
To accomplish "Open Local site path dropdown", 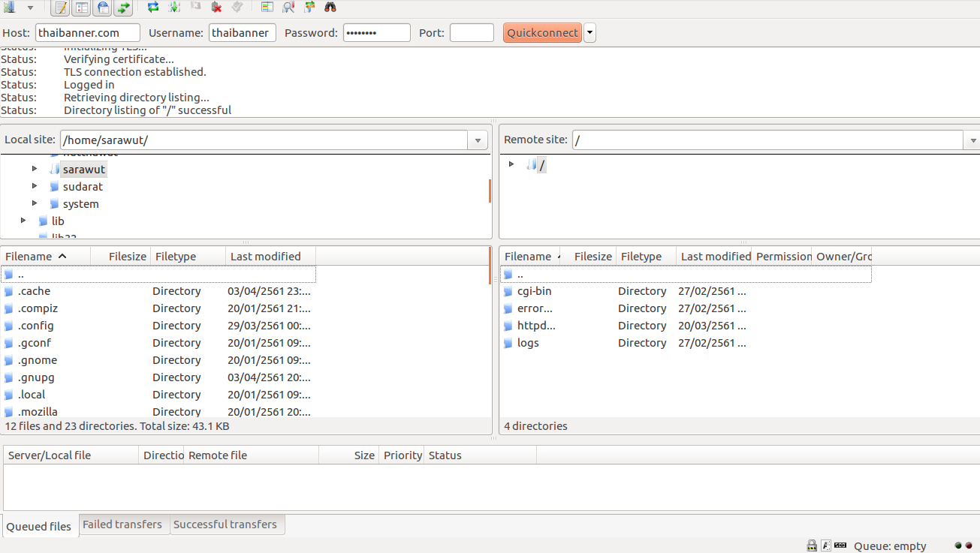I will [478, 140].
